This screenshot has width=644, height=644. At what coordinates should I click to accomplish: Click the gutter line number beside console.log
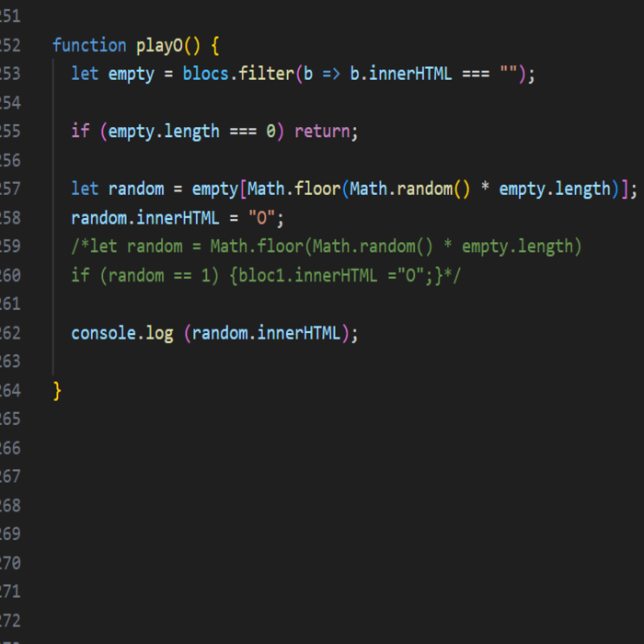click(x=9, y=333)
